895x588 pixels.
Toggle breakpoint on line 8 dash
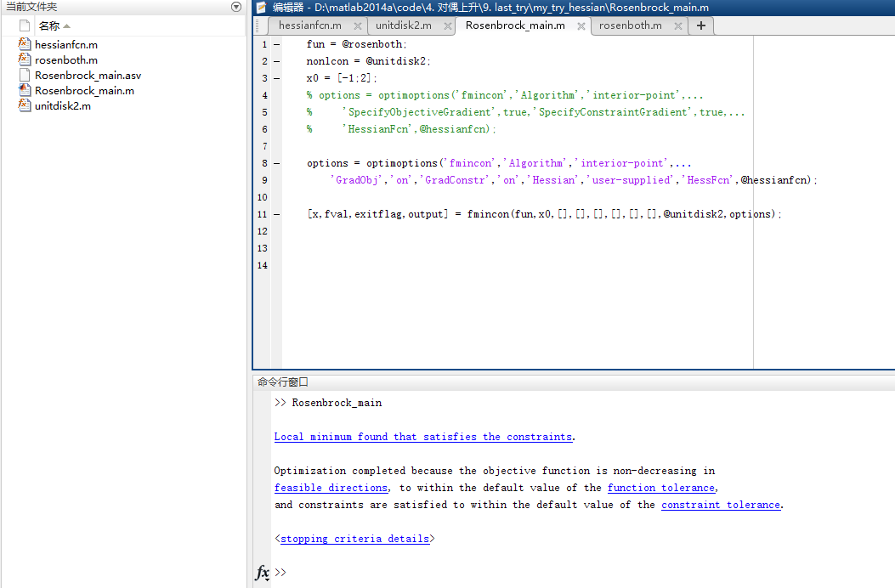(276, 163)
